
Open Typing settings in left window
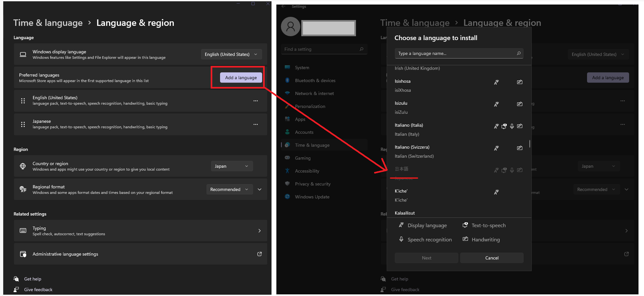pos(140,231)
